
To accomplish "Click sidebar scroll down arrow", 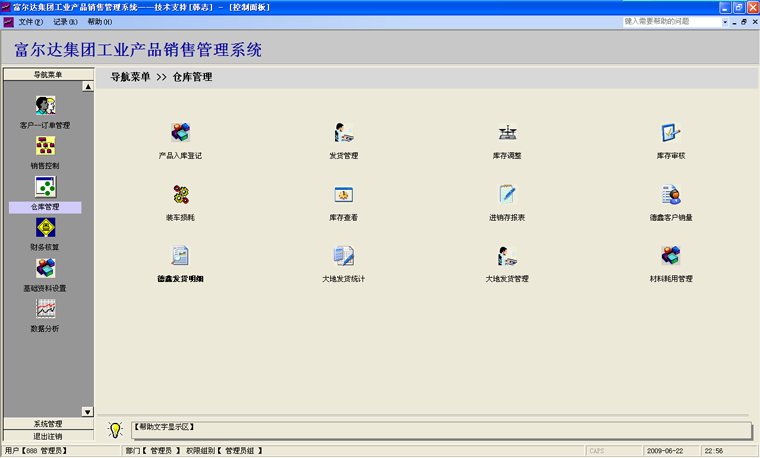I will pos(88,412).
